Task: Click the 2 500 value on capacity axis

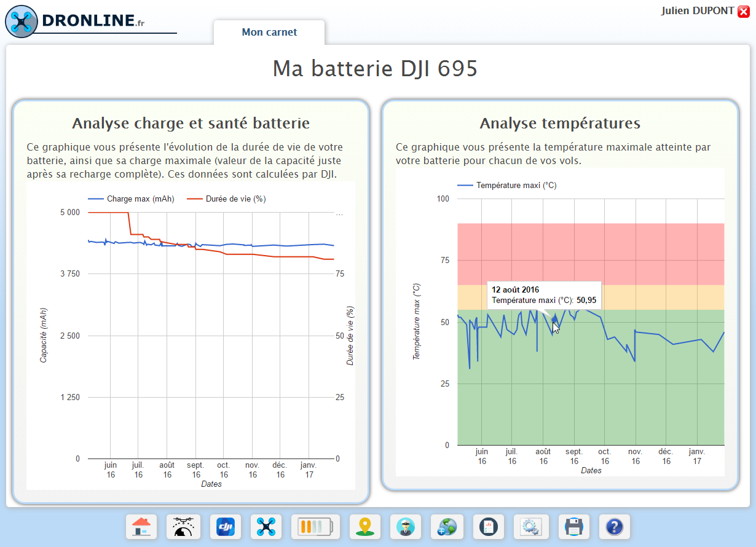Action: point(69,336)
